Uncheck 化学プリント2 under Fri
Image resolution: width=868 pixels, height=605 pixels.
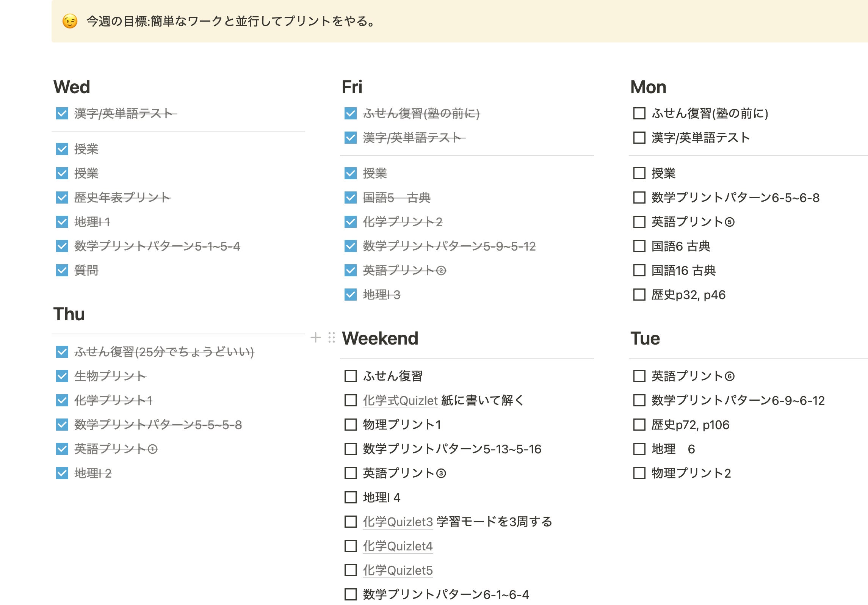[x=351, y=222]
